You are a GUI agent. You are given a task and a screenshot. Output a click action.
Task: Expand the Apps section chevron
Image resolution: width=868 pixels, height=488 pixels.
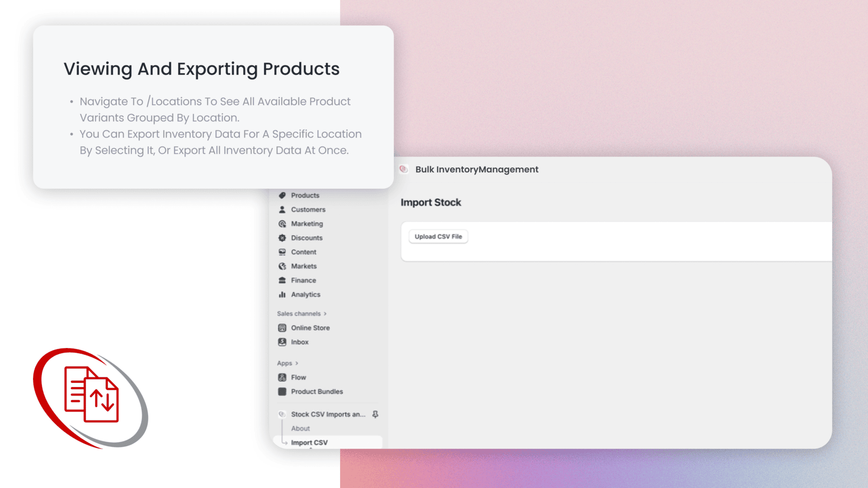coord(295,363)
